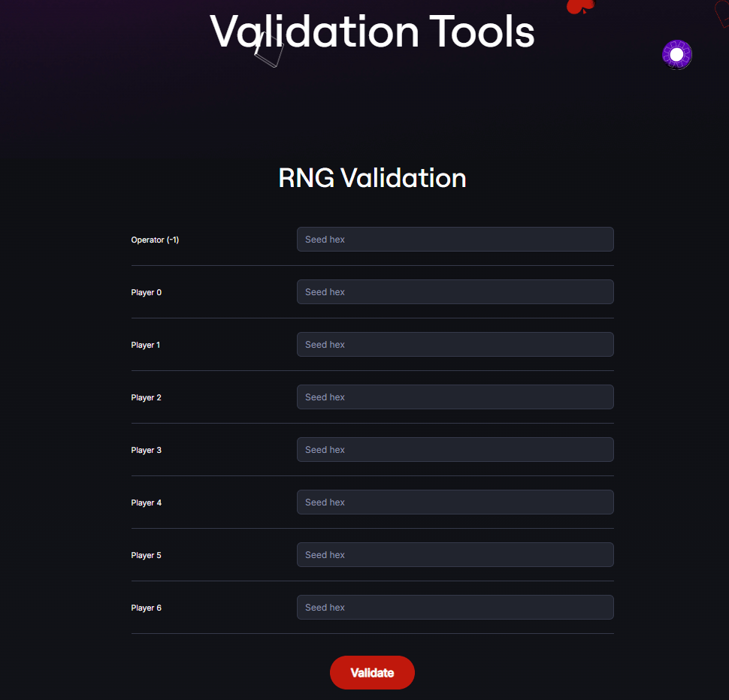Select the Player 4 seed hex input
The width and height of the screenshot is (729, 700).
(455, 502)
